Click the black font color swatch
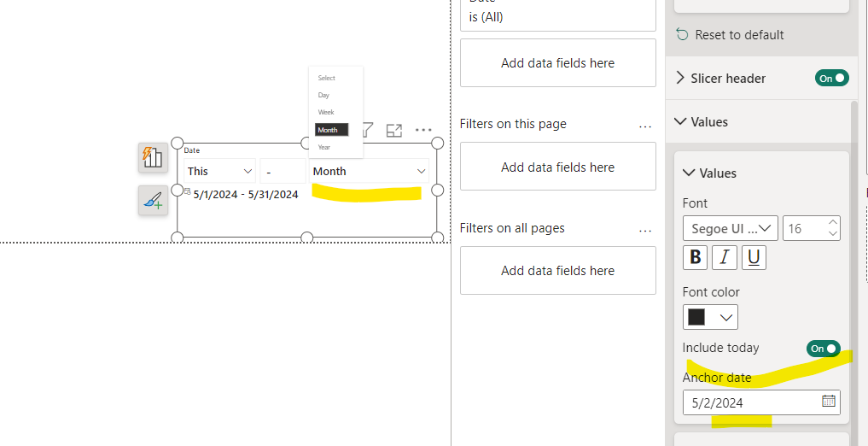This screenshot has width=868, height=446. pos(696,318)
